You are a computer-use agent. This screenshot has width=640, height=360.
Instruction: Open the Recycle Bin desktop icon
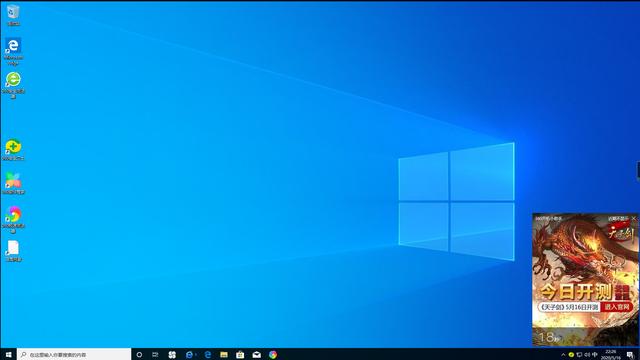click(x=13, y=15)
